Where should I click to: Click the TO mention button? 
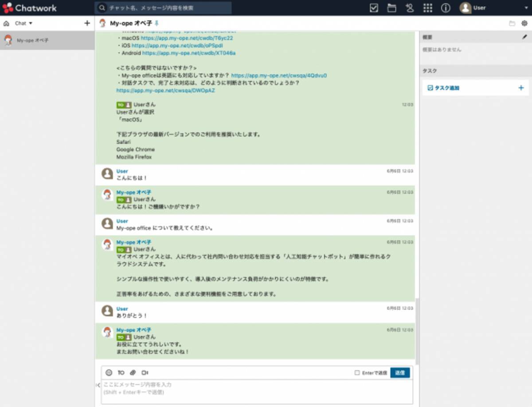[x=121, y=373]
